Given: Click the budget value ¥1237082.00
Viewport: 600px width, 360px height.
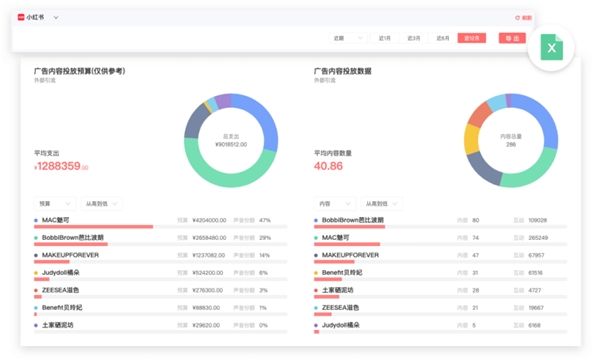Looking at the screenshot, I should point(209,255).
